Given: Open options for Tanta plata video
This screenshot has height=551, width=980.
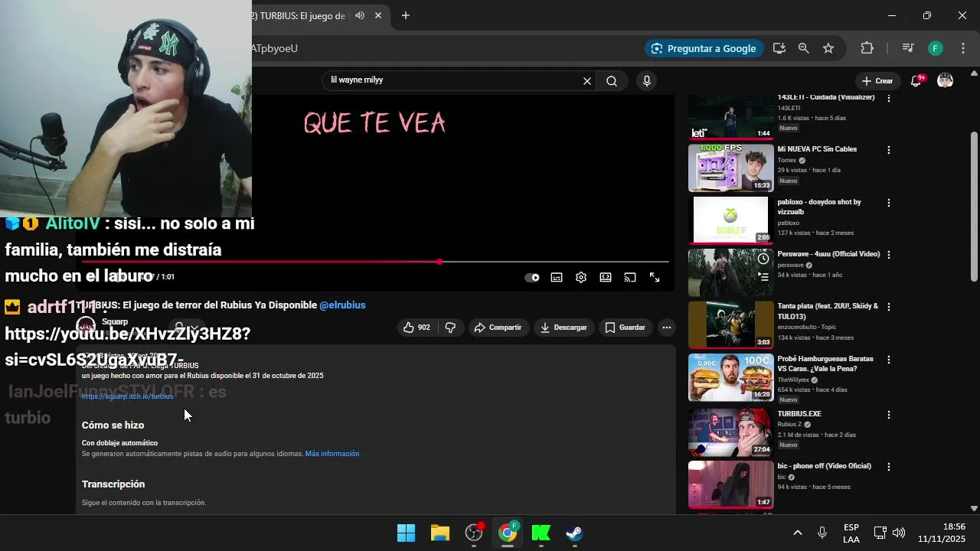Looking at the screenshot, I should click(x=889, y=307).
